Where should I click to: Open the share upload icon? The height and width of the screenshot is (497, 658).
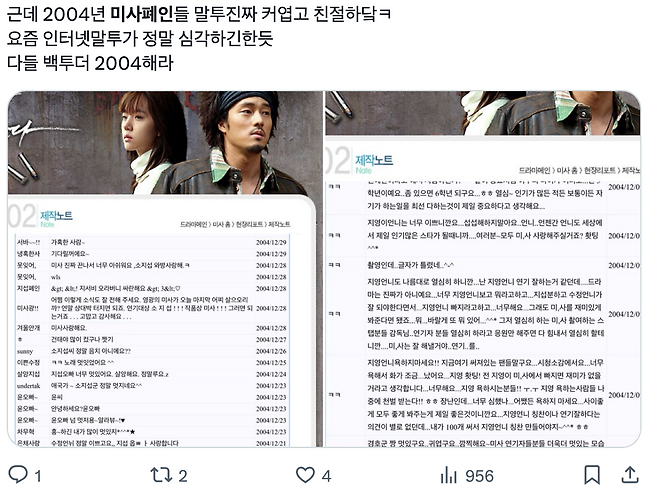pyautogui.click(x=629, y=475)
